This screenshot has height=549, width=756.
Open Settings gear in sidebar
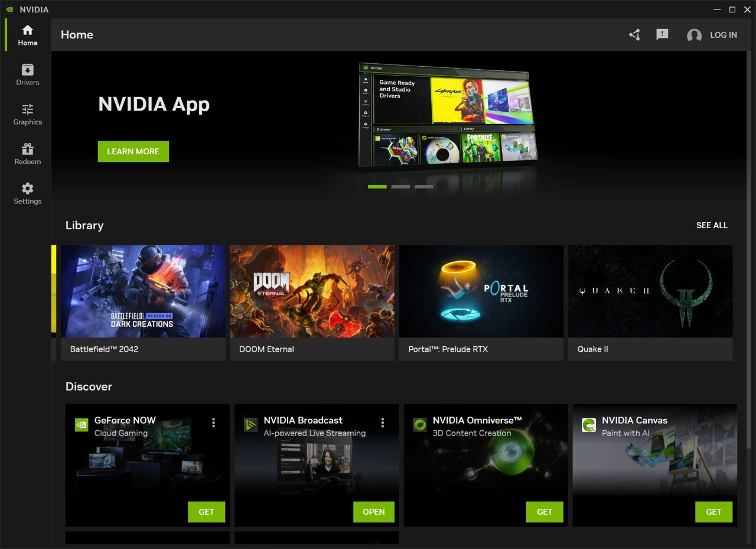tap(27, 193)
